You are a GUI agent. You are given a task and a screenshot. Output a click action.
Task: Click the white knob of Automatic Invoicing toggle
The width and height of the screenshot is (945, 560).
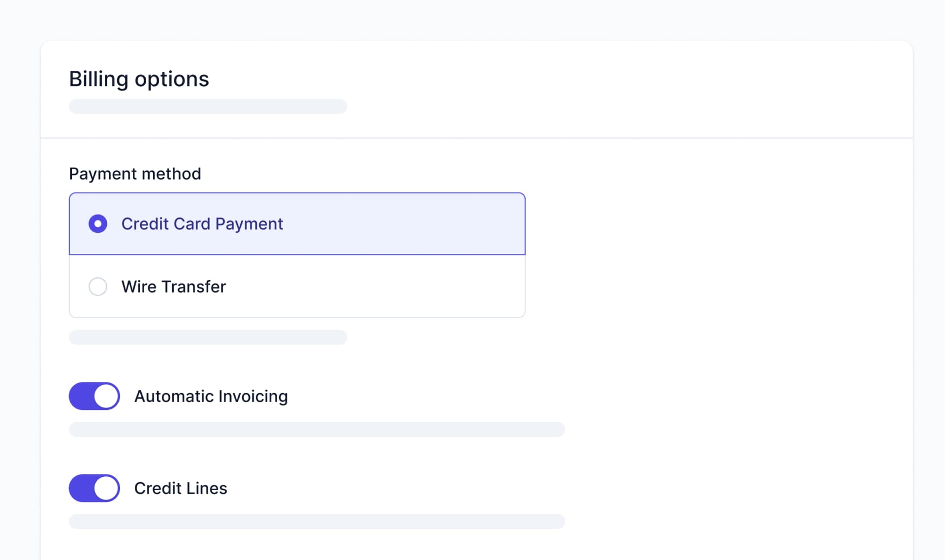click(x=106, y=396)
